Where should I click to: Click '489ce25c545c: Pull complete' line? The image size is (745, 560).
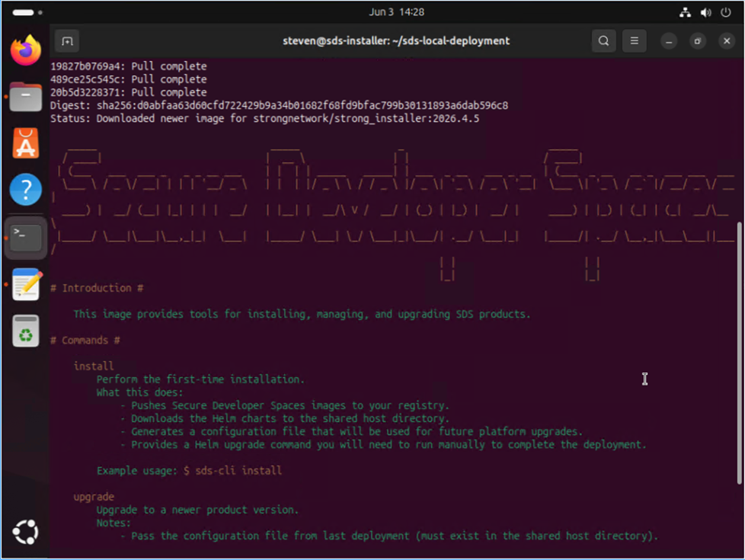coord(128,79)
